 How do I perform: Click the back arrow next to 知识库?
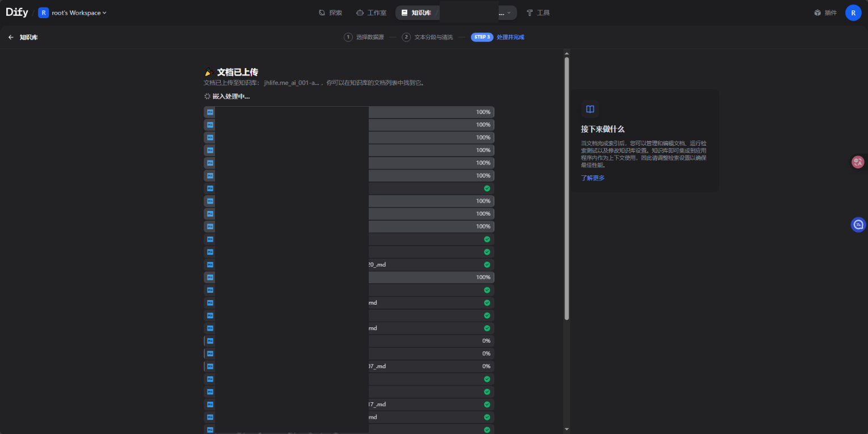point(11,37)
